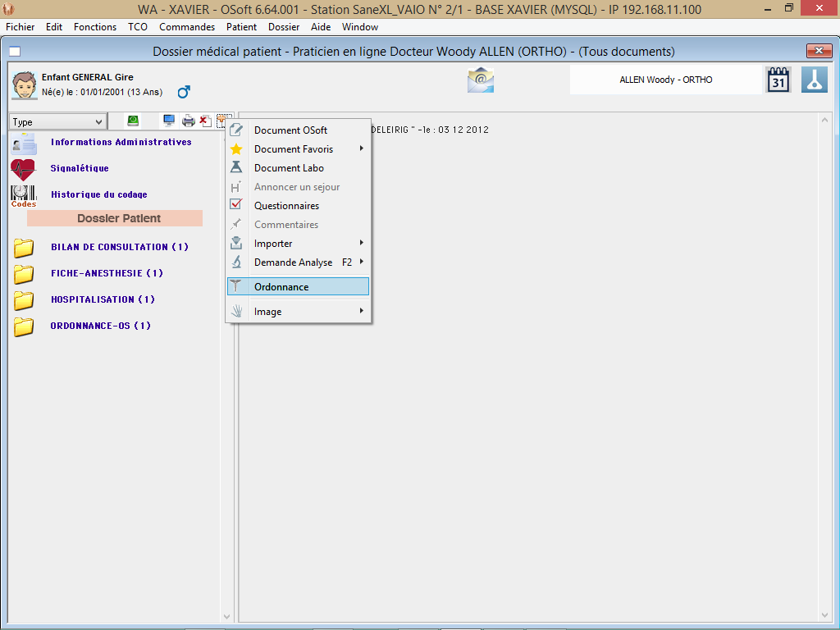This screenshot has height=630, width=840.
Task: Open the ORDONNANCE-OS (1) folder
Action: click(101, 326)
